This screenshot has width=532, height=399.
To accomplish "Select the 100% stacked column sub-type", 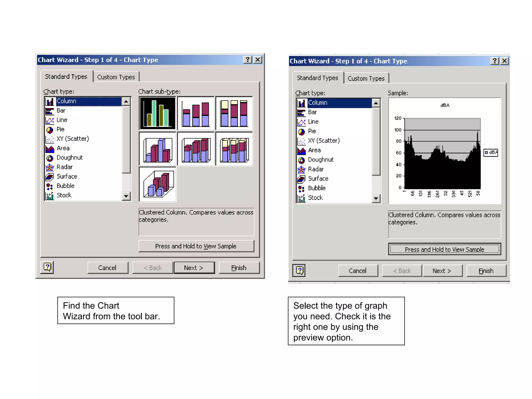I will tap(234, 113).
